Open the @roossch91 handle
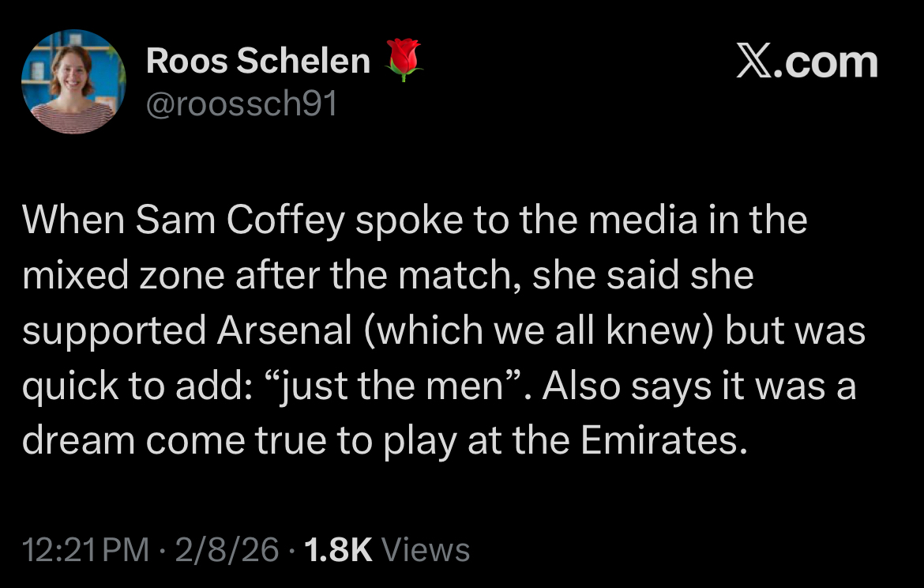The height and width of the screenshot is (588, 924). pyautogui.click(x=241, y=104)
